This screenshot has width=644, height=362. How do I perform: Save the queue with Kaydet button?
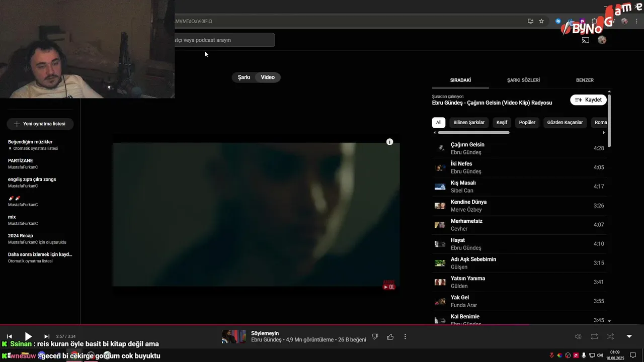point(588,100)
